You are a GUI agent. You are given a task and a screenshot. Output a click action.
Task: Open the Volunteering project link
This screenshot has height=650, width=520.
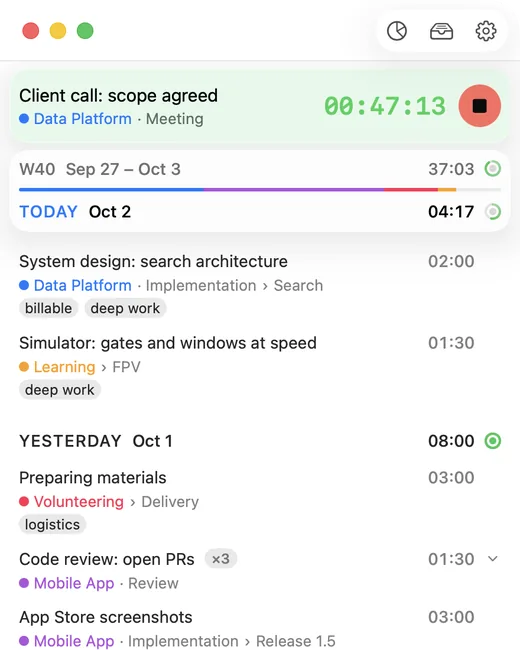tap(79, 502)
